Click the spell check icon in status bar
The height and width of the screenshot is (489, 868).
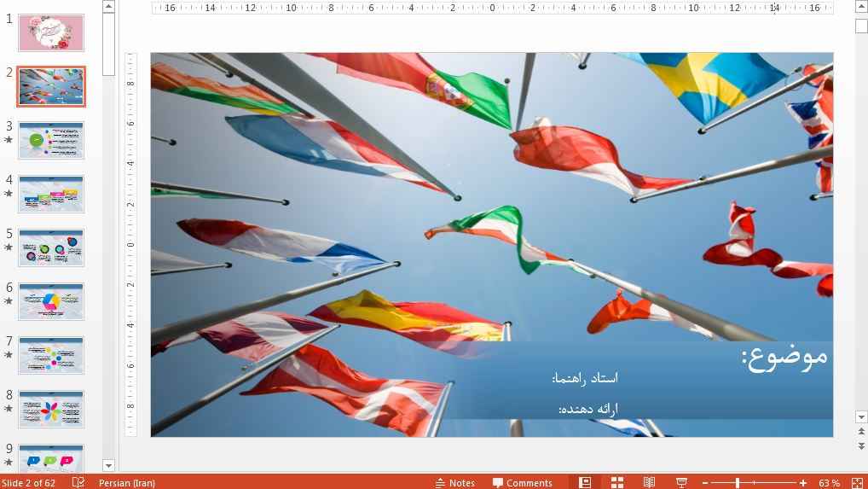(78, 482)
